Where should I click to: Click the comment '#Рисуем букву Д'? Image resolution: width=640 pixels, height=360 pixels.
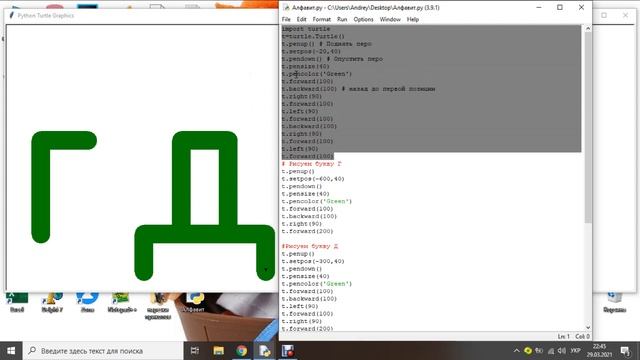pyautogui.click(x=310, y=246)
